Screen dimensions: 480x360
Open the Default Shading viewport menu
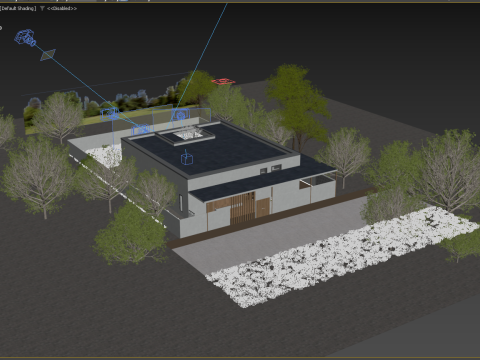pyautogui.click(x=18, y=8)
